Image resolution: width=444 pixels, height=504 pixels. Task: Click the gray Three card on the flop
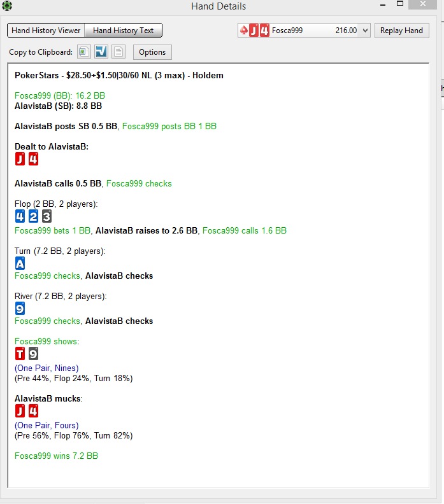click(x=47, y=216)
